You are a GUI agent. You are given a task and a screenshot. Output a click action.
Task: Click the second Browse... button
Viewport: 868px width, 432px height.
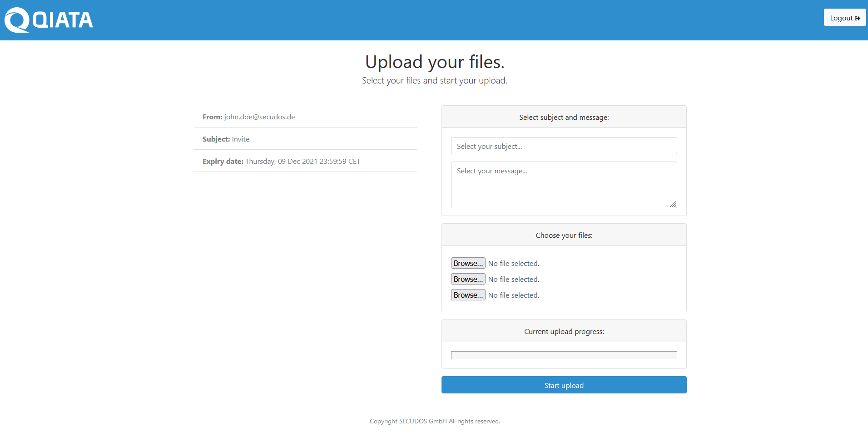point(468,279)
